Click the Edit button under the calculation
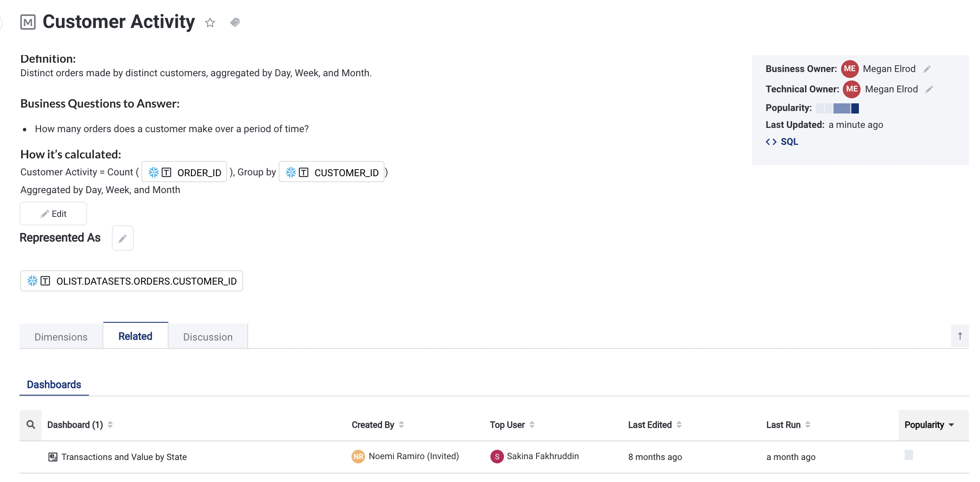Screen dimensions: 980x482 click(53, 214)
